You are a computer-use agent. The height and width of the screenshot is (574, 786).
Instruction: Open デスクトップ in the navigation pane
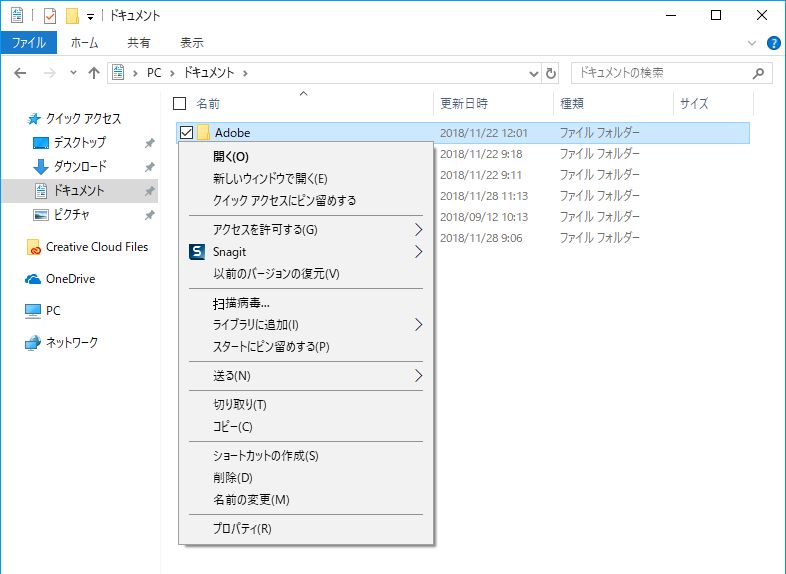[x=79, y=142]
